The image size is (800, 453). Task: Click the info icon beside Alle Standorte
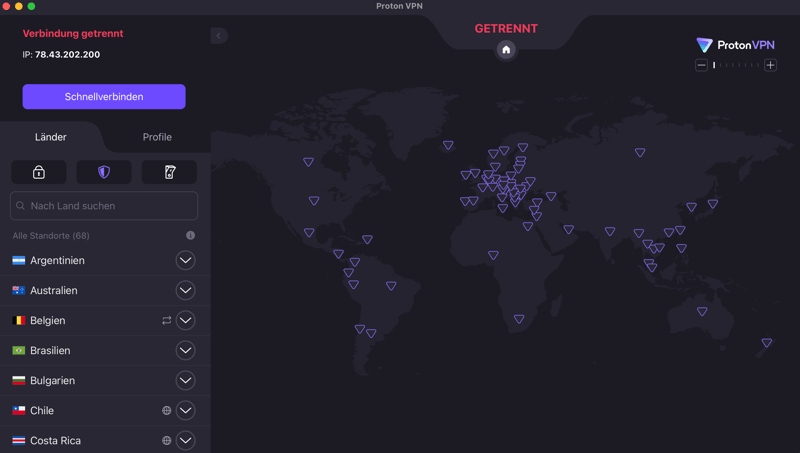pos(190,236)
